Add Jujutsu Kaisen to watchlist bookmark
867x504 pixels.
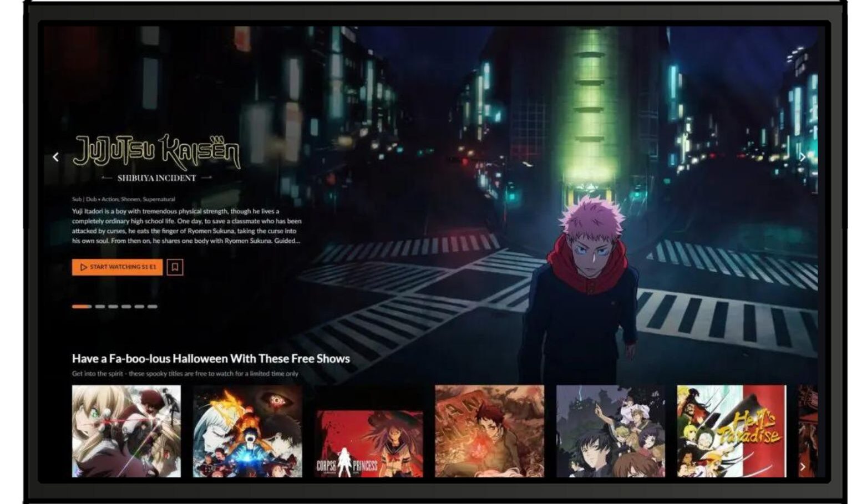coord(175,267)
